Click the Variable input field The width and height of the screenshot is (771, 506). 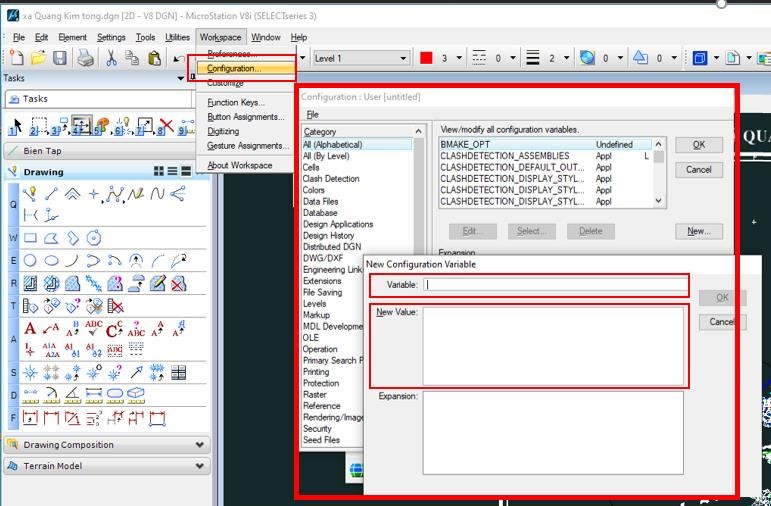coord(556,285)
